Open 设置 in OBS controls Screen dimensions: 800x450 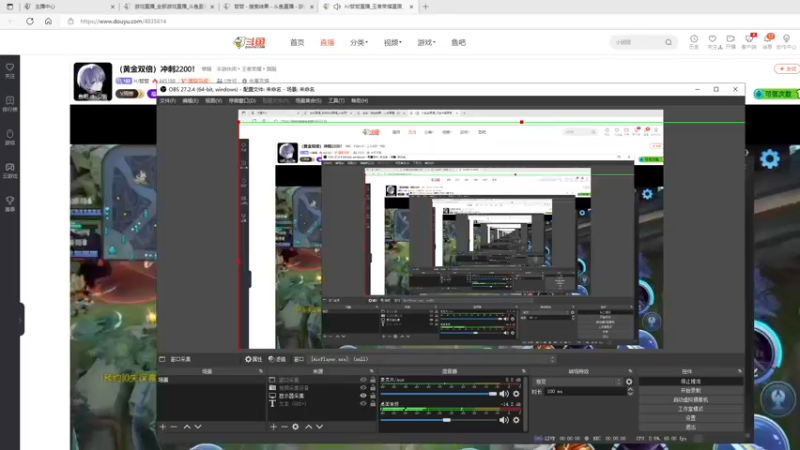pos(690,418)
